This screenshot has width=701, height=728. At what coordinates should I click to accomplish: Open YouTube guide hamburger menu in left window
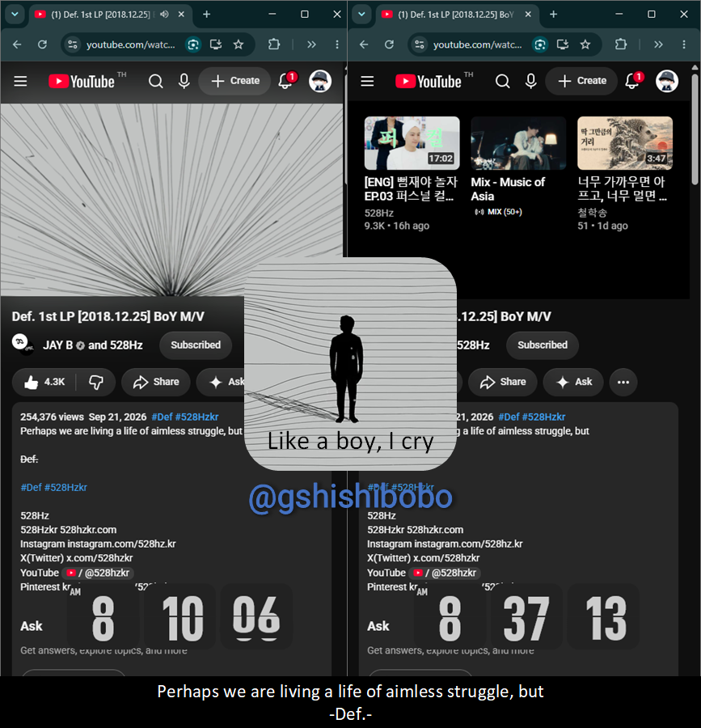(x=20, y=81)
